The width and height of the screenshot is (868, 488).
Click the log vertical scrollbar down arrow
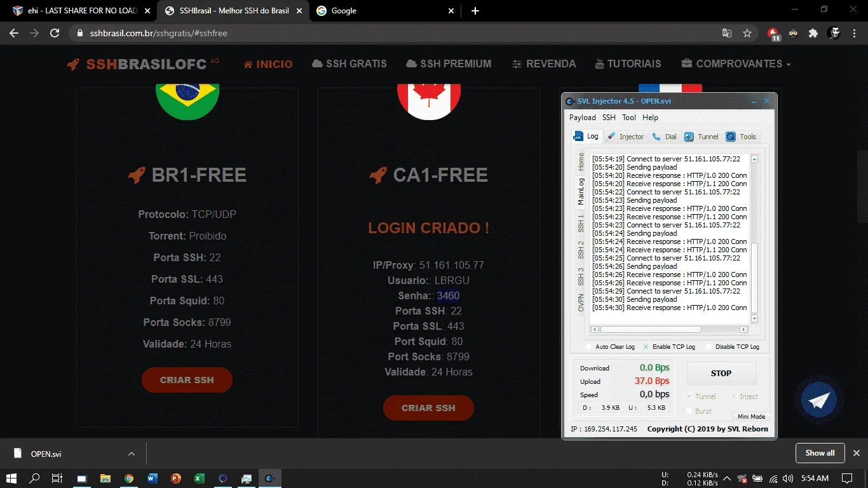pyautogui.click(x=755, y=318)
